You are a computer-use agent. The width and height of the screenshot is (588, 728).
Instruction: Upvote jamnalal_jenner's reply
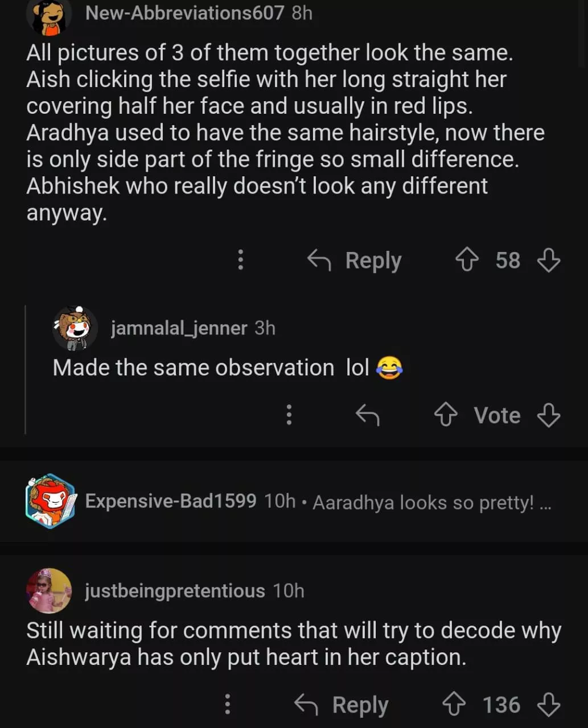(446, 415)
